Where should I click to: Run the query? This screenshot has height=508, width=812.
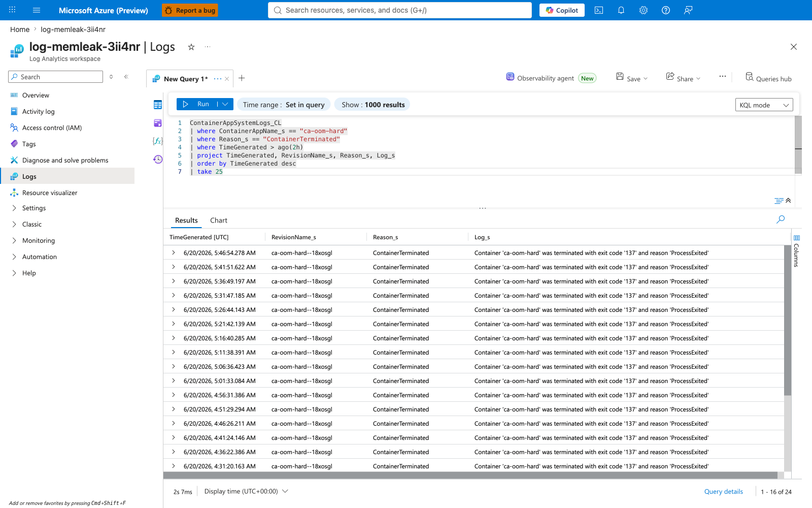(x=197, y=104)
